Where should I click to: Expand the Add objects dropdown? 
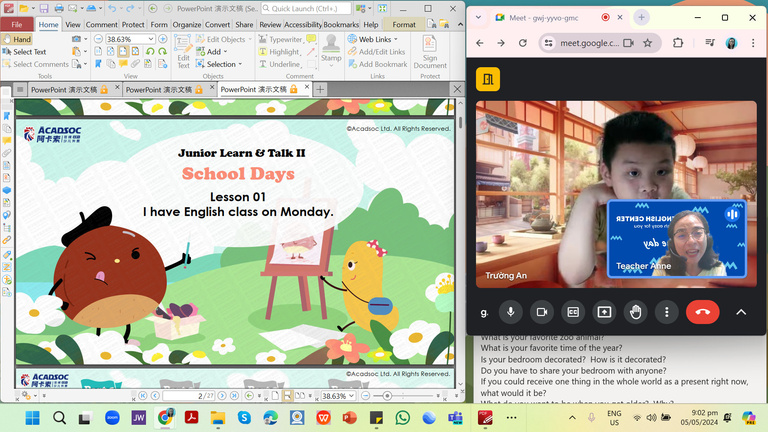coord(225,51)
